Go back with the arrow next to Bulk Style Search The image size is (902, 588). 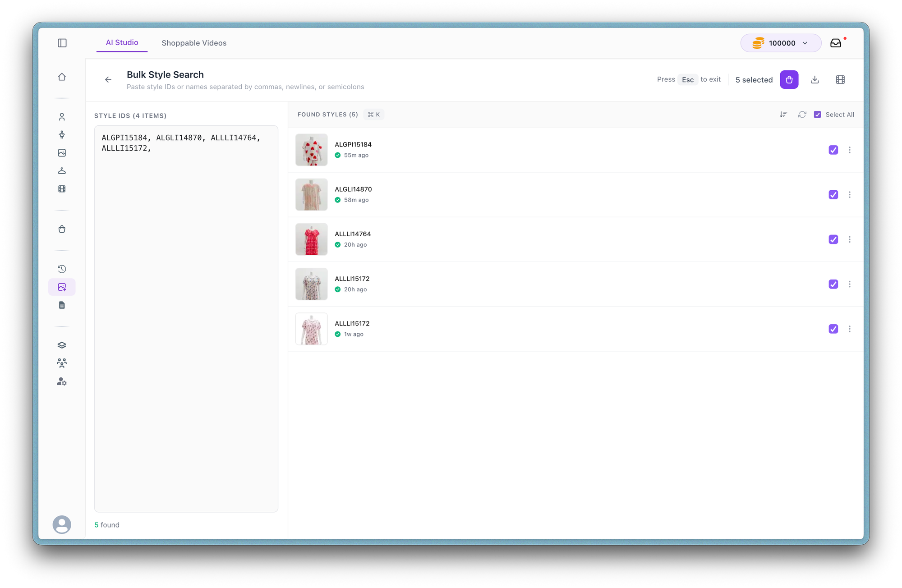108,80
